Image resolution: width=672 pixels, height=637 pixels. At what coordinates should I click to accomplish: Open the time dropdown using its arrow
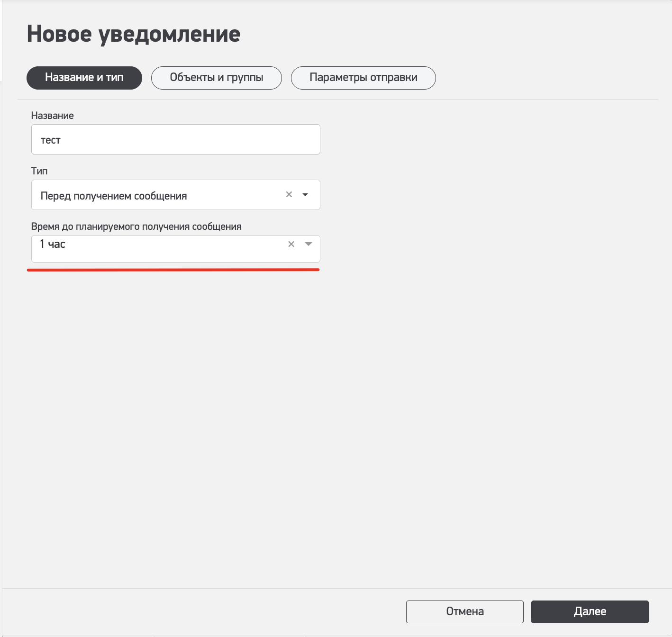click(x=309, y=244)
